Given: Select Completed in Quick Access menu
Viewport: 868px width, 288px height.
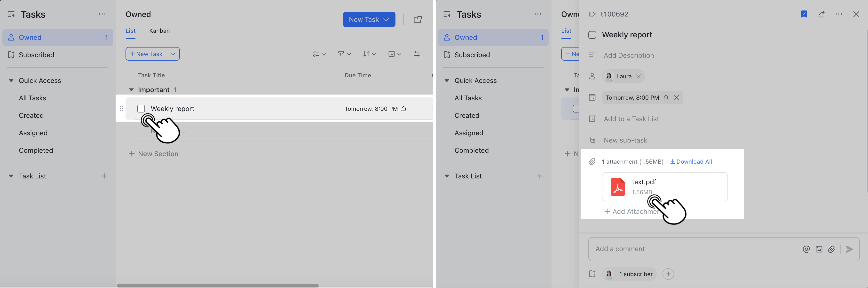Looking at the screenshot, I should click(36, 150).
